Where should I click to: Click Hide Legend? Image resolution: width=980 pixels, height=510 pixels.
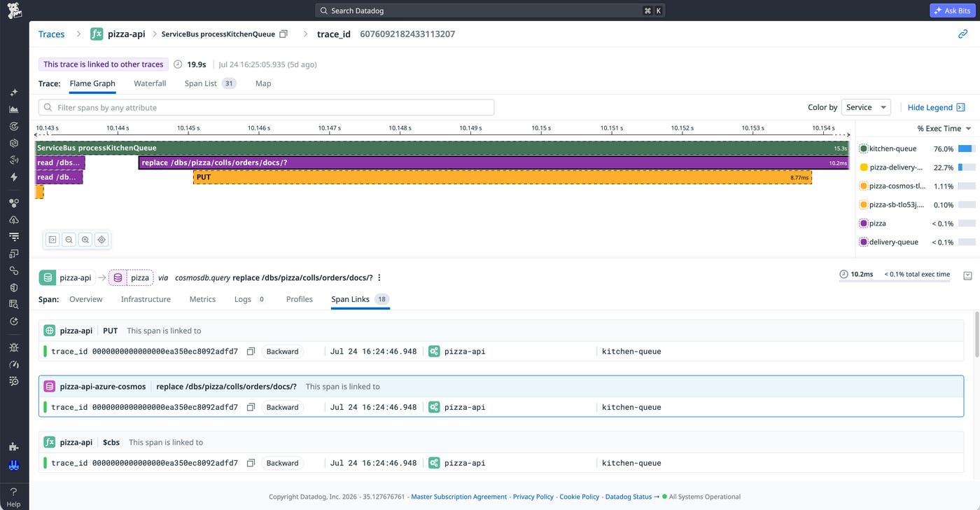pyautogui.click(x=937, y=107)
